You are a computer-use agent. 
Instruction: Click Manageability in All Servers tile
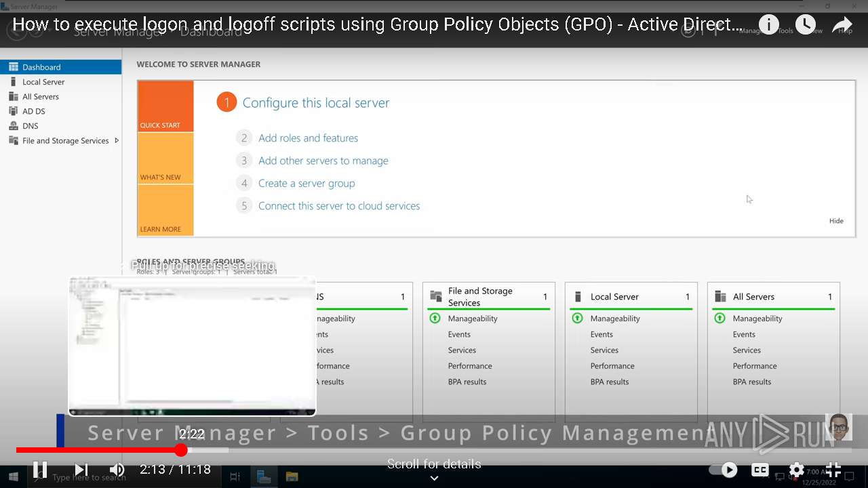757,319
